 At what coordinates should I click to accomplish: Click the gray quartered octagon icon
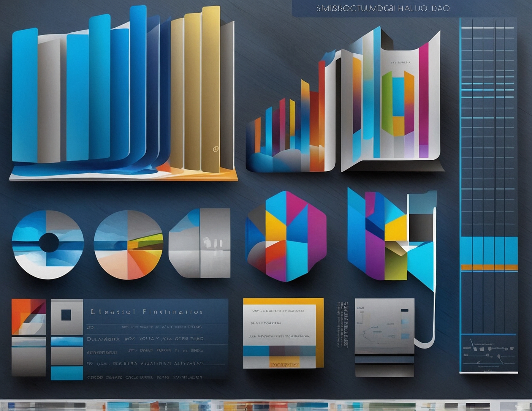pyautogui.click(x=200, y=243)
